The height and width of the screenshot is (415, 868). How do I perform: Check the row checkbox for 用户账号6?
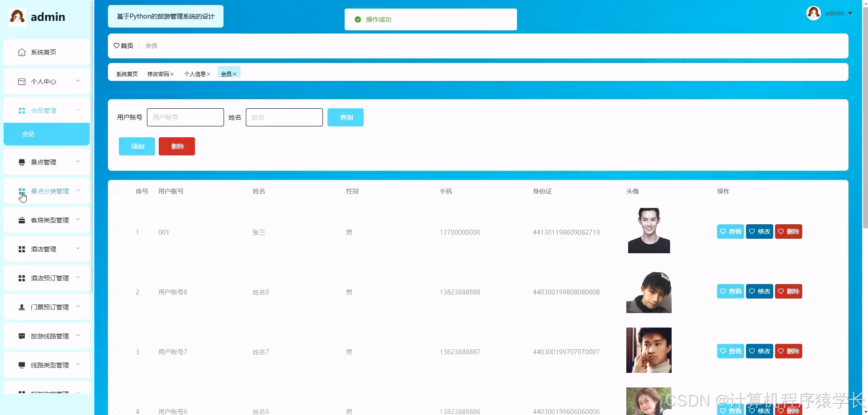coord(116,412)
